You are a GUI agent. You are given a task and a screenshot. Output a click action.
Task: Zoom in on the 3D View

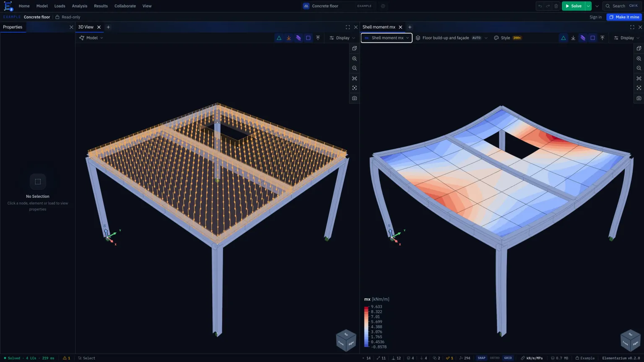[x=354, y=59]
